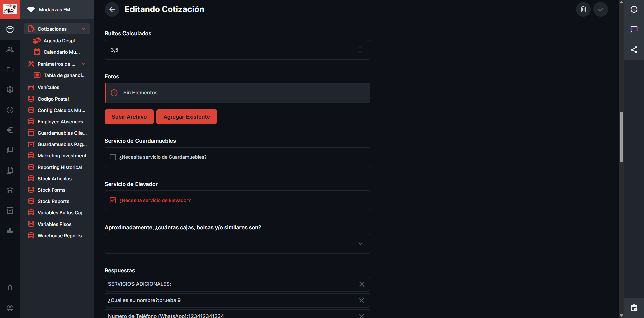
Task: Click the Subir Archivo button
Action: click(129, 117)
